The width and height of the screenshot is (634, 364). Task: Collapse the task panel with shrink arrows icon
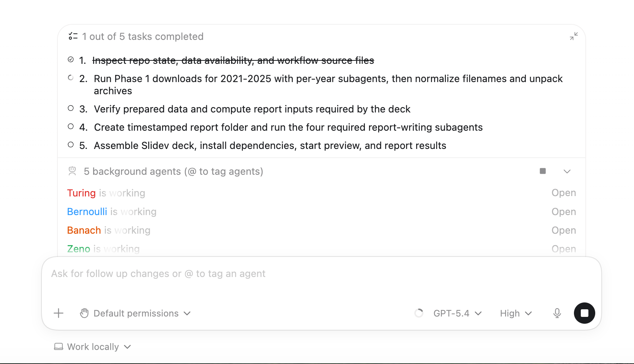[x=574, y=36]
